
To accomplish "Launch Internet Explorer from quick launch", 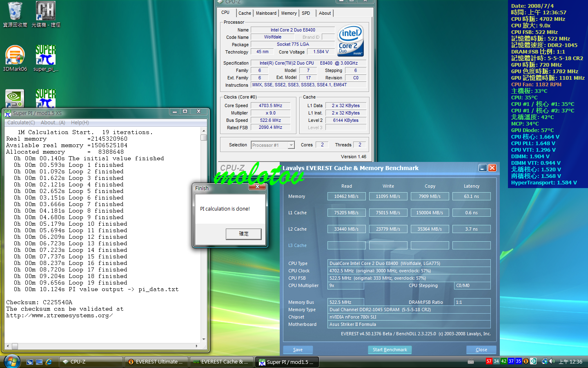I will pos(49,362).
